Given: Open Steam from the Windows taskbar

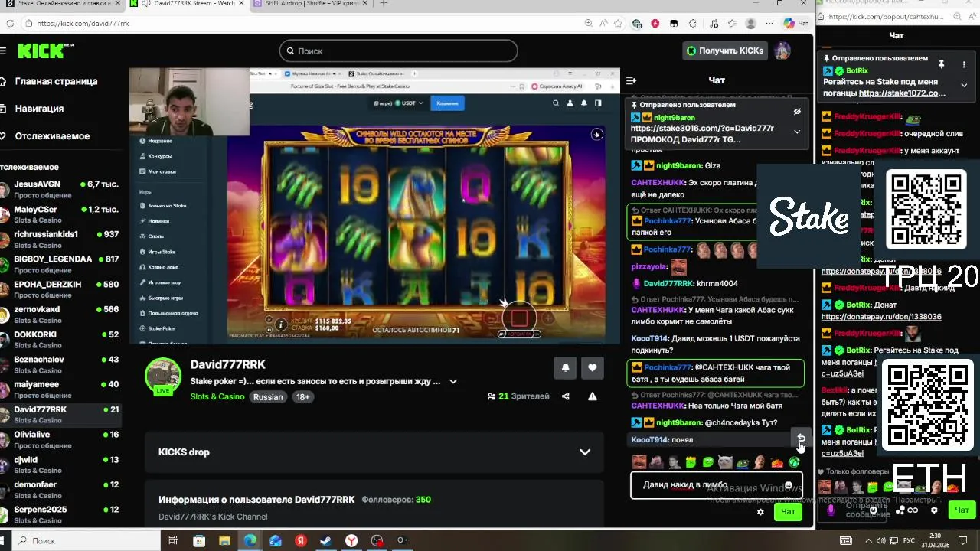Looking at the screenshot, I should (325, 541).
